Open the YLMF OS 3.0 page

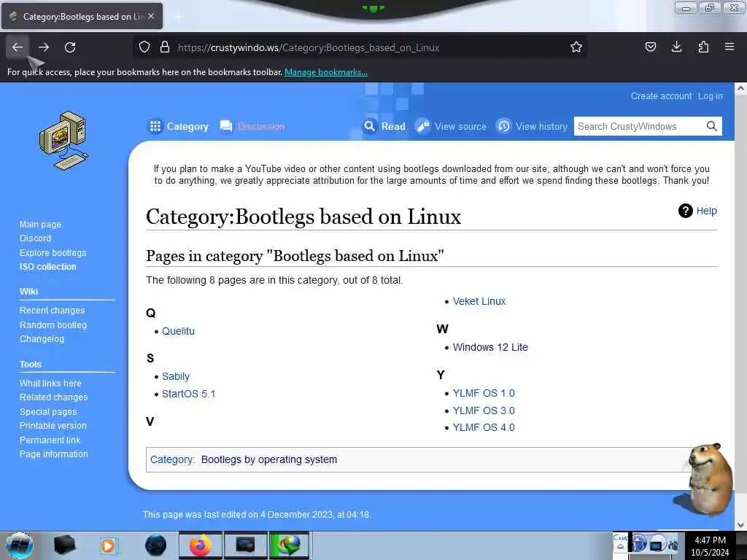[x=484, y=411]
